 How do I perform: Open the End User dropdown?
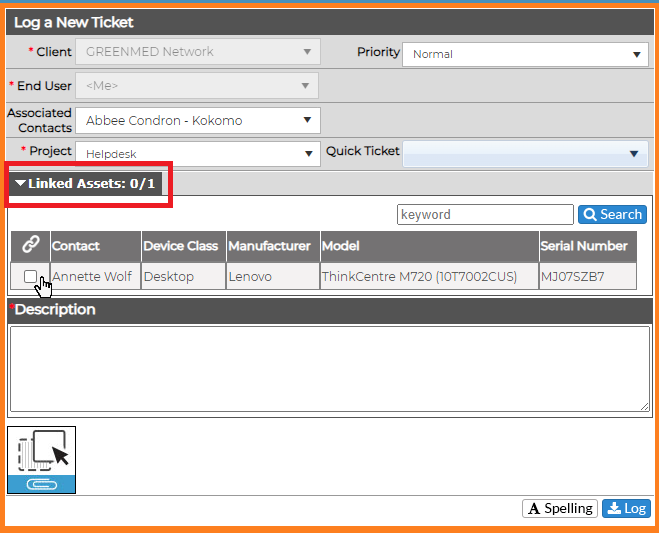(197, 86)
